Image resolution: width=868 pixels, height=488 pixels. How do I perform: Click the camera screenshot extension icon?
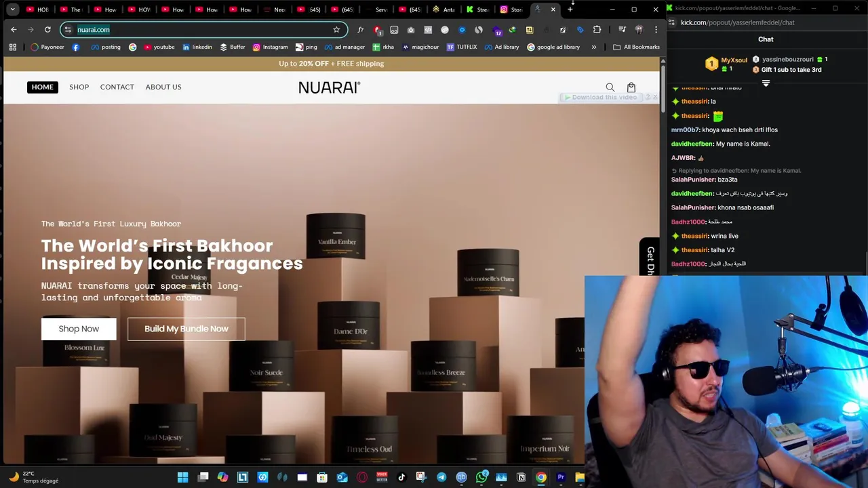(x=411, y=30)
